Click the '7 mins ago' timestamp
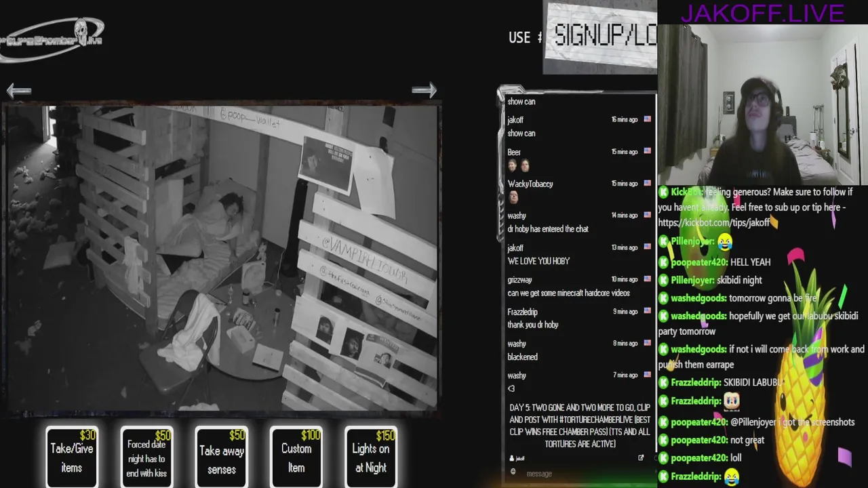868x488 pixels. 627,375
